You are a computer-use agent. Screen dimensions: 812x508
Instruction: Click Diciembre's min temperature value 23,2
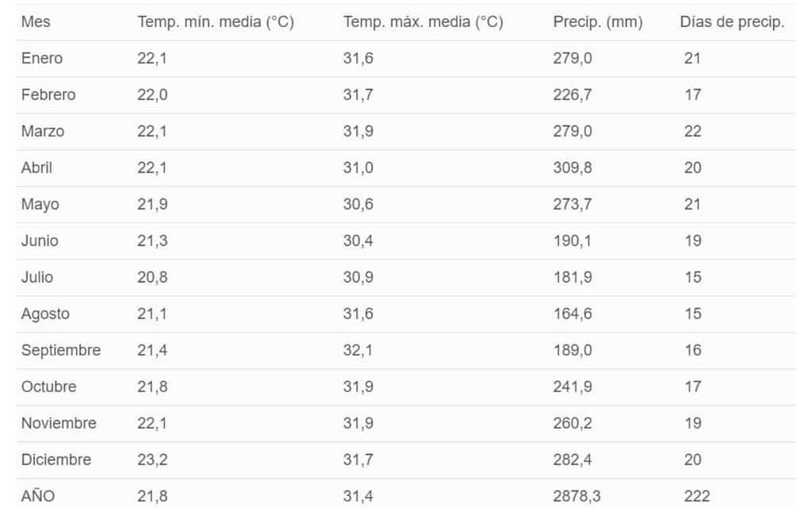click(152, 460)
